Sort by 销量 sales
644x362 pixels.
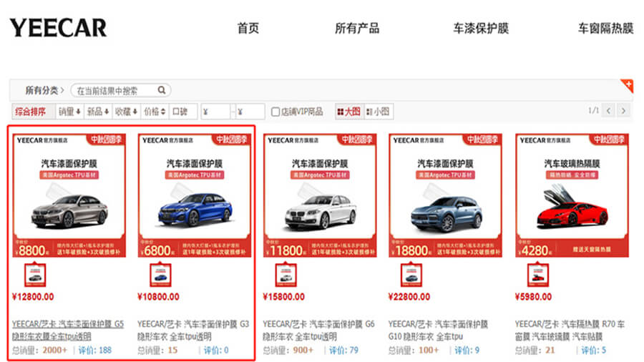coord(69,111)
